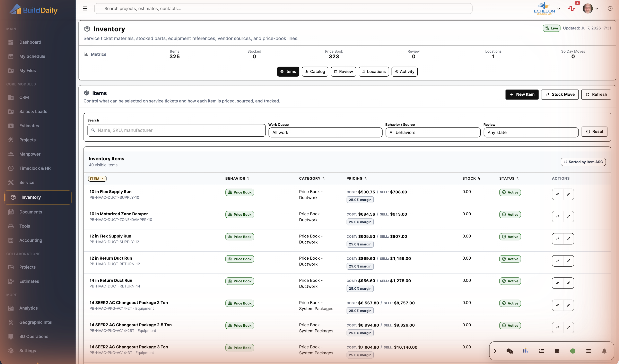Open the clock history icon in header
The image size is (619, 364).
tap(610, 9)
